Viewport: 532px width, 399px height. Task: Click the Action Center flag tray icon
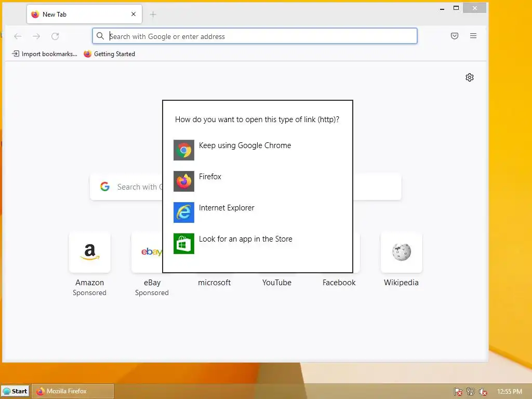[458, 392]
